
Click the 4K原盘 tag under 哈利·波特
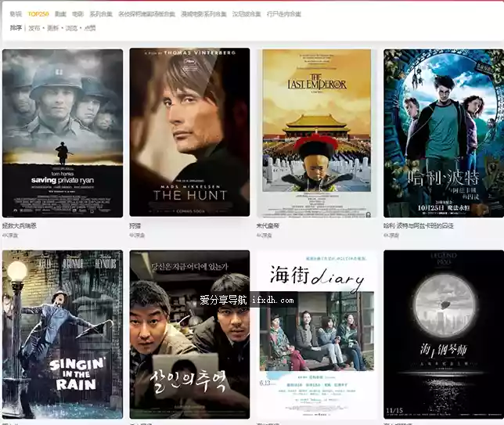point(391,236)
